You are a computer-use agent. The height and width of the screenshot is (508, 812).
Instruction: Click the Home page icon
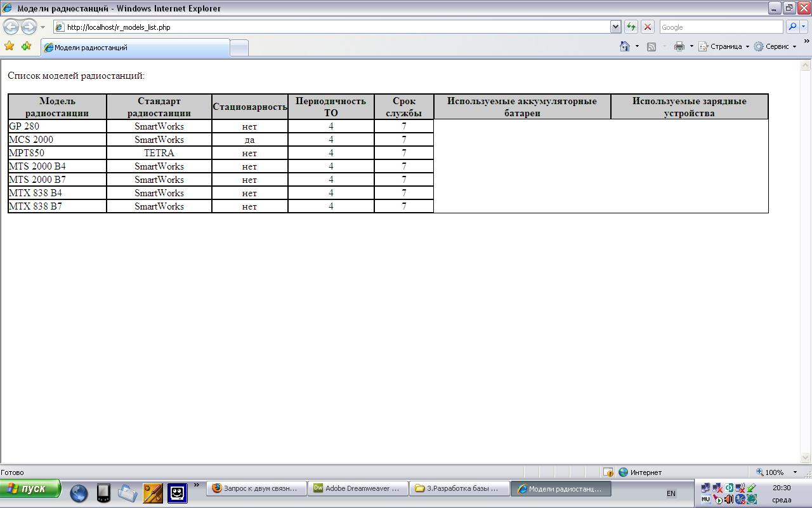[x=625, y=46]
